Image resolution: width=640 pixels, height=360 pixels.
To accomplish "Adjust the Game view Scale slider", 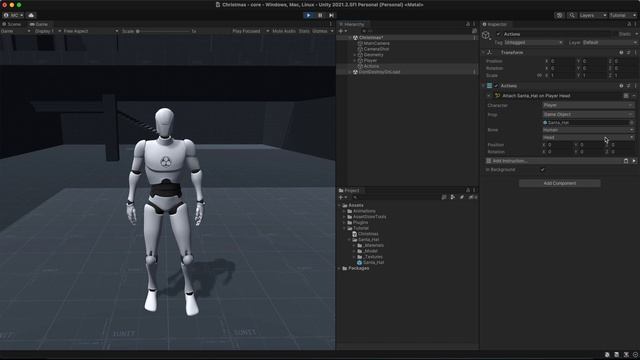I will [163, 31].
